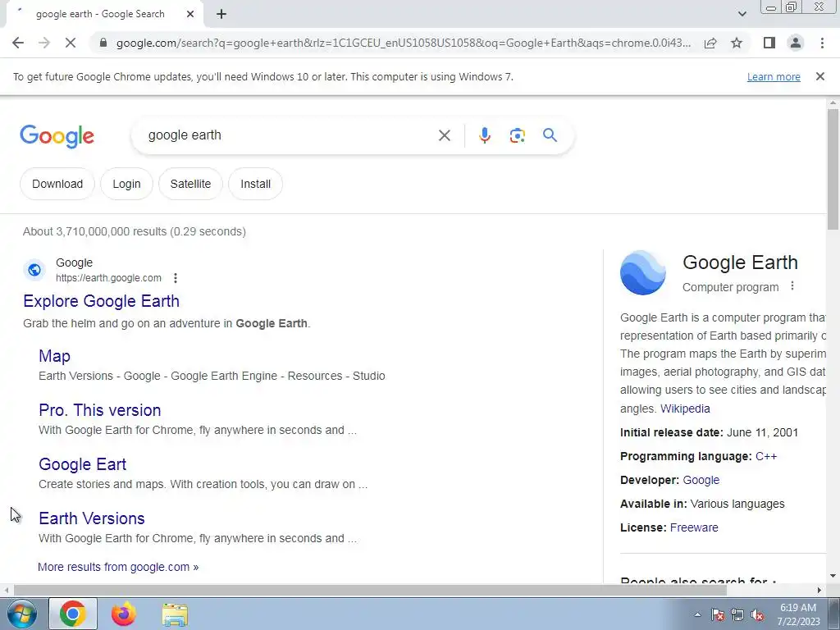Open the Learn more link

point(774,77)
